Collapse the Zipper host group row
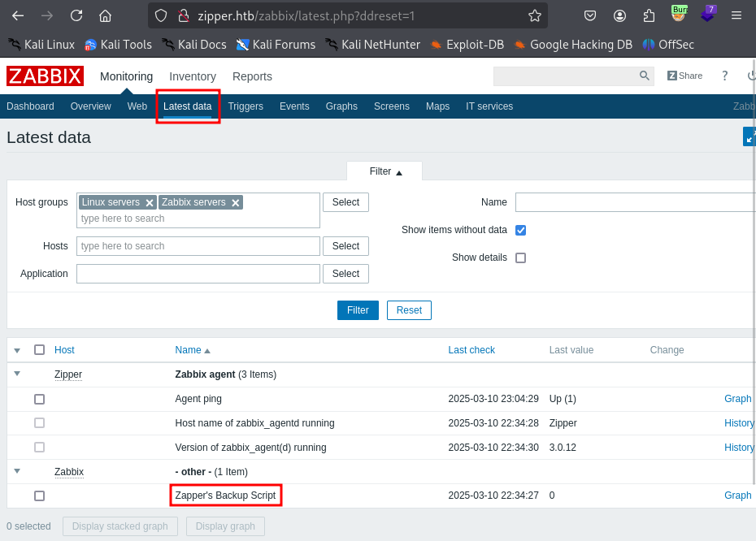 tap(17, 374)
